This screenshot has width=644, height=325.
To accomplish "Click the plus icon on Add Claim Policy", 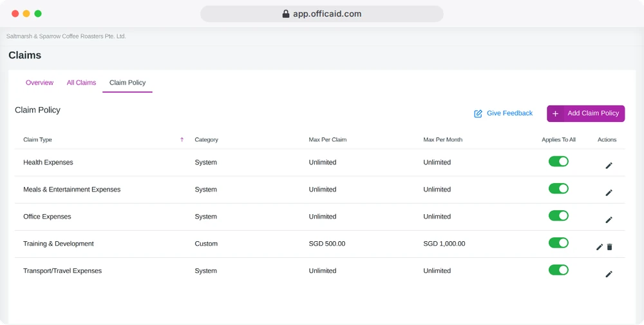I will click(x=555, y=113).
